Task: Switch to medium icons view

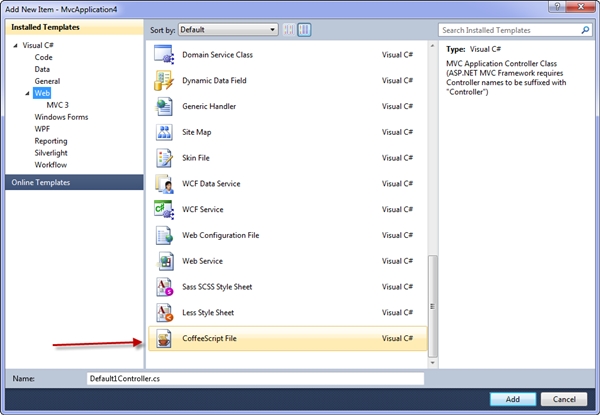Action: pyautogui.click(x=305, y=30)
